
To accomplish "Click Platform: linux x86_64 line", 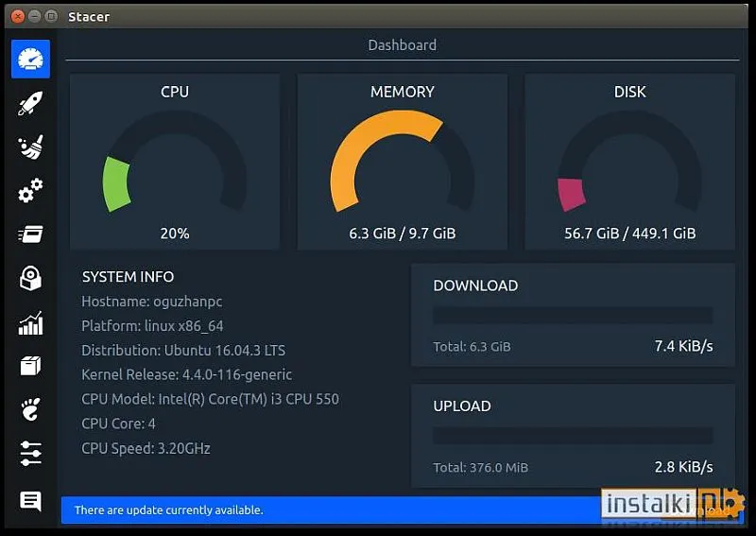I will point(152,326).
